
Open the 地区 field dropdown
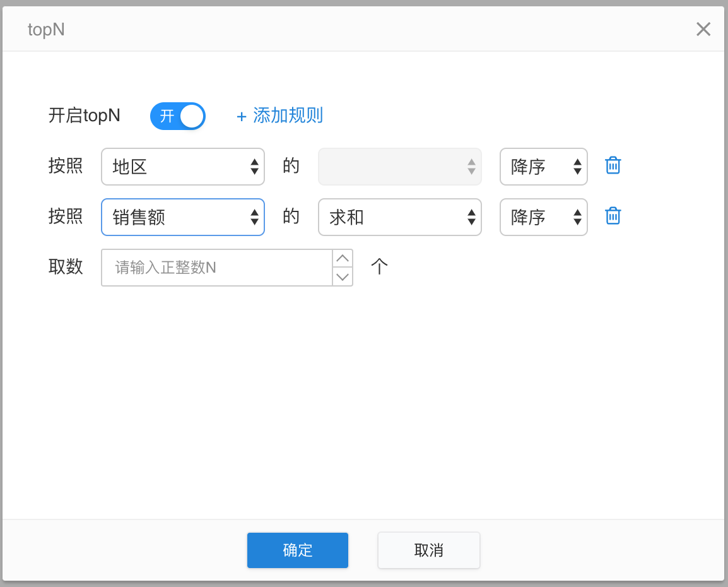(183, 167)
